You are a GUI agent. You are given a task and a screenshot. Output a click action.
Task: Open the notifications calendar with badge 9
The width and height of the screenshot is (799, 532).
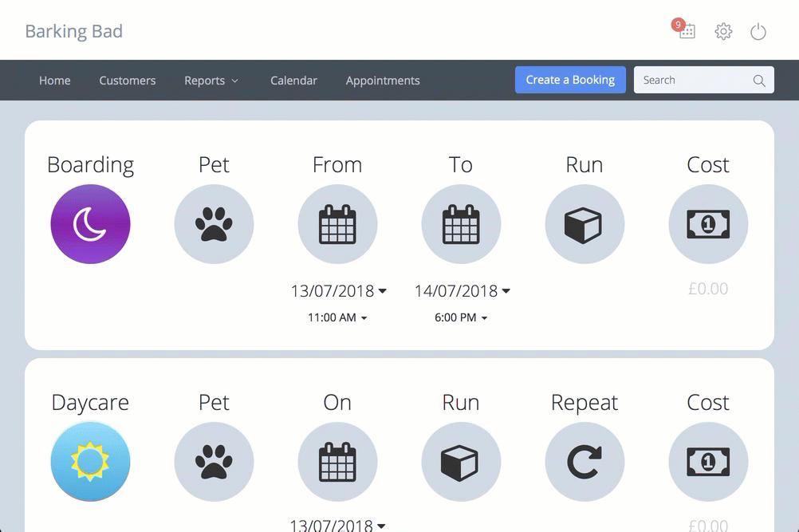686,32
